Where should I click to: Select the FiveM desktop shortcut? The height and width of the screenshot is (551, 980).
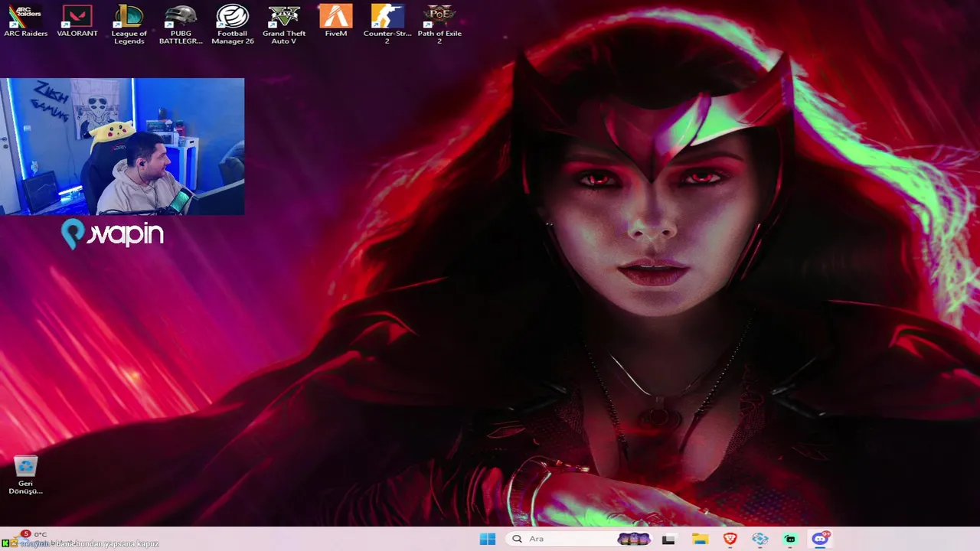click(335, 21)
